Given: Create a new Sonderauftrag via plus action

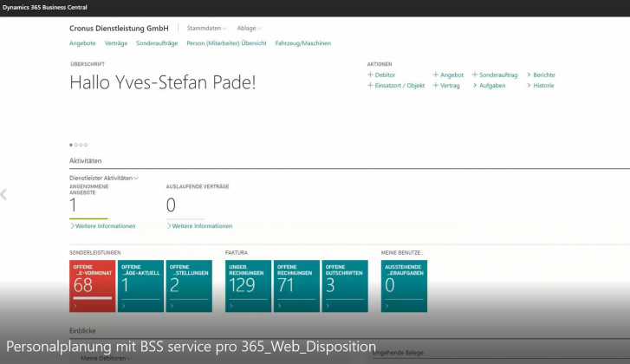Looking at the screenshot, I should point(495,75).
